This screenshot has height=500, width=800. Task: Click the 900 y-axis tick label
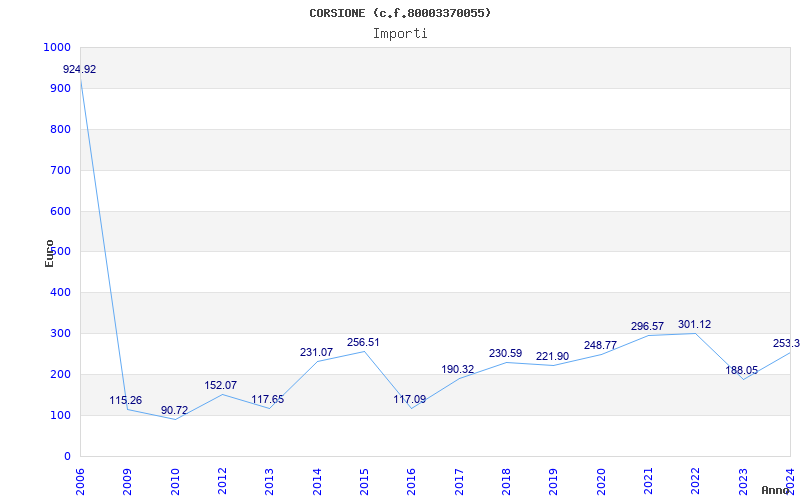[x=61, y=88]
